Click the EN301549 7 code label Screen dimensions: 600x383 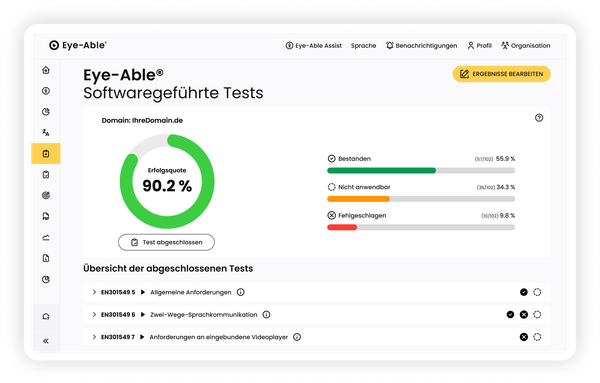pos(118,337)
